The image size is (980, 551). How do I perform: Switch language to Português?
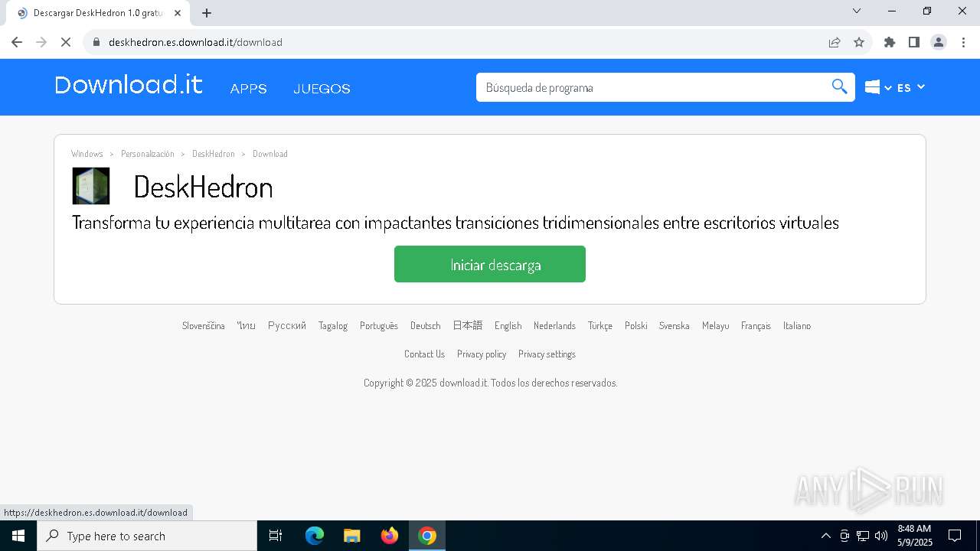(x=379, y=325)
